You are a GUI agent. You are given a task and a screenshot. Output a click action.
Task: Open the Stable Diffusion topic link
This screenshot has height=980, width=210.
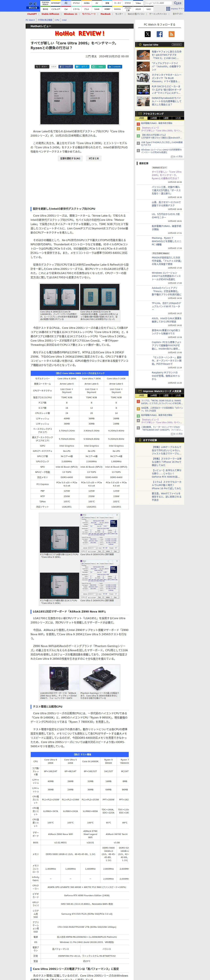pyautogui.click(x=50, y=14)
